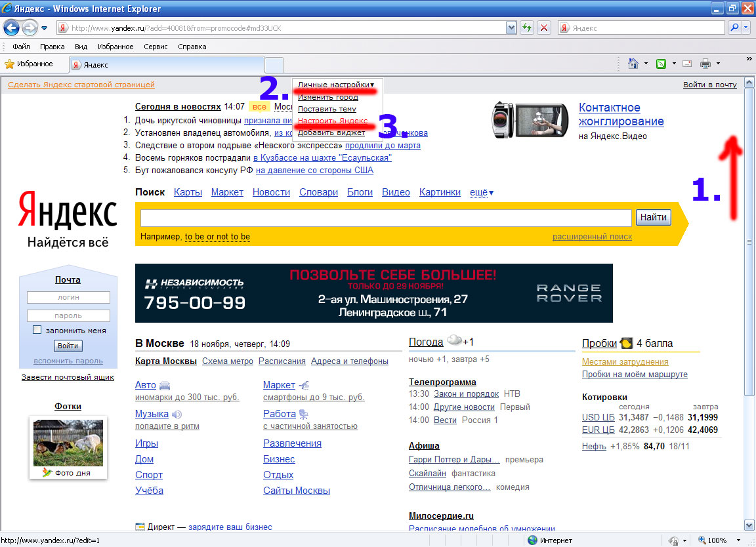Click the page scrollbar down arrow

point(749,525)
